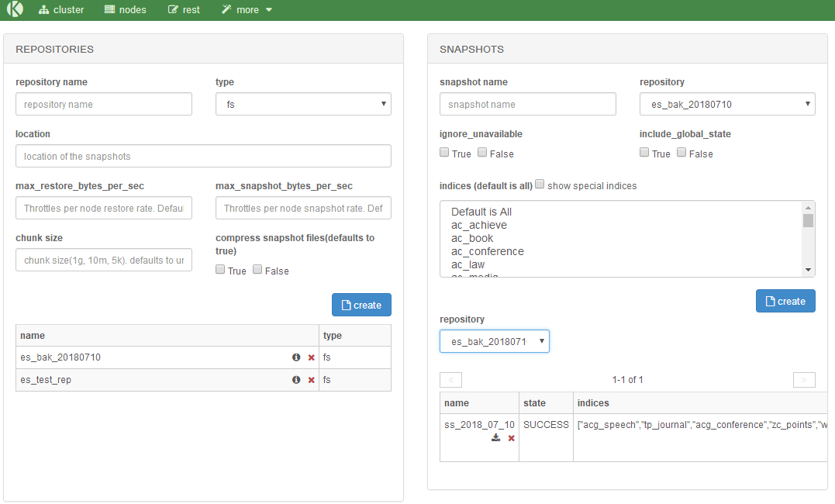Show info for es_bak_20180710 repository
The image size is (835, 504).
pos(296,357)
